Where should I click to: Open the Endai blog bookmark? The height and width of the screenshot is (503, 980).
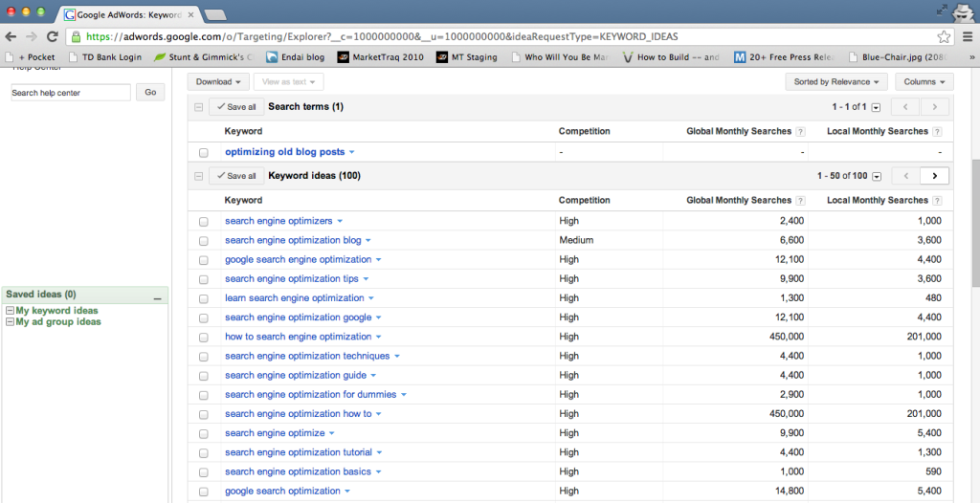[x=296, y=56]
